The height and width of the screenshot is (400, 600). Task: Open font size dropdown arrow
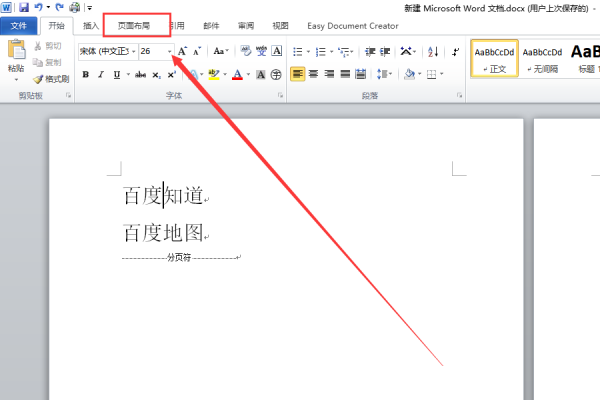pos(170,51)
